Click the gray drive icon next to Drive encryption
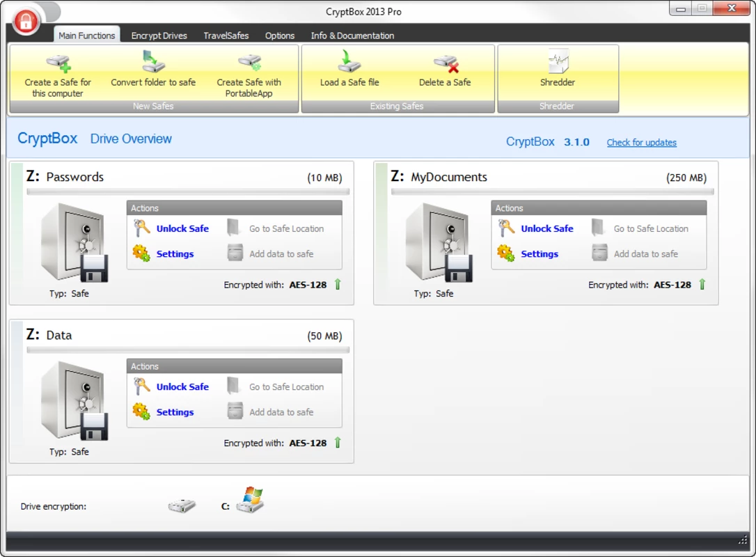756x557 pixels. tap(182, 506)
